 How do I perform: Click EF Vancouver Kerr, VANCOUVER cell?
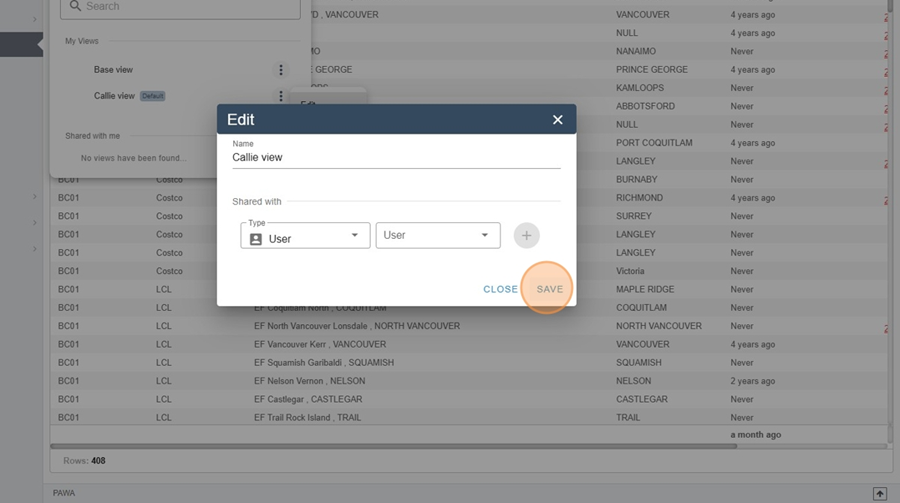click(x=320, y=345)
